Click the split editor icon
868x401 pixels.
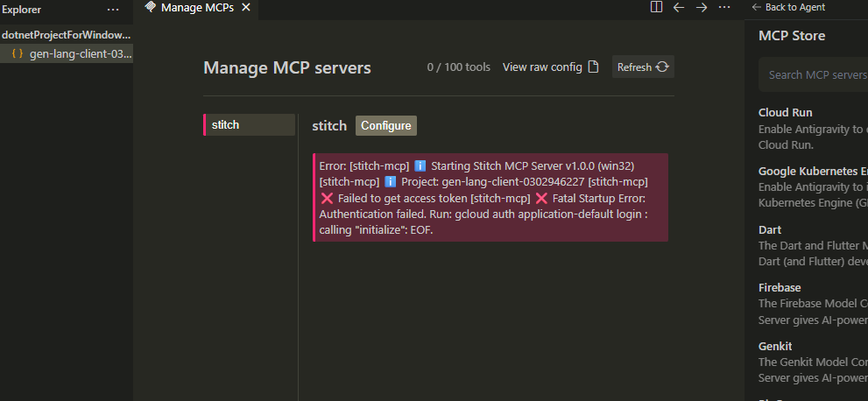[656, 7]
